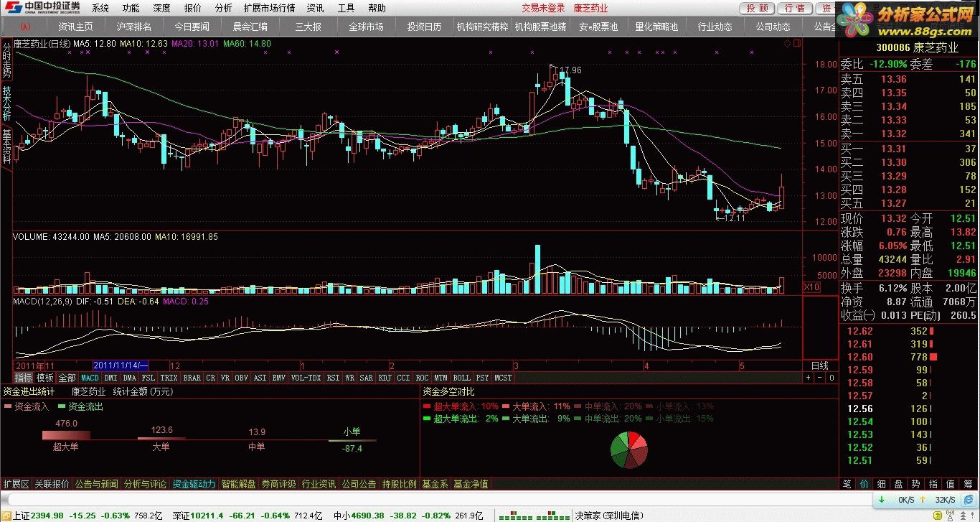Open the 机构研究精粹 toolbar tab

(x=483, y=27)
